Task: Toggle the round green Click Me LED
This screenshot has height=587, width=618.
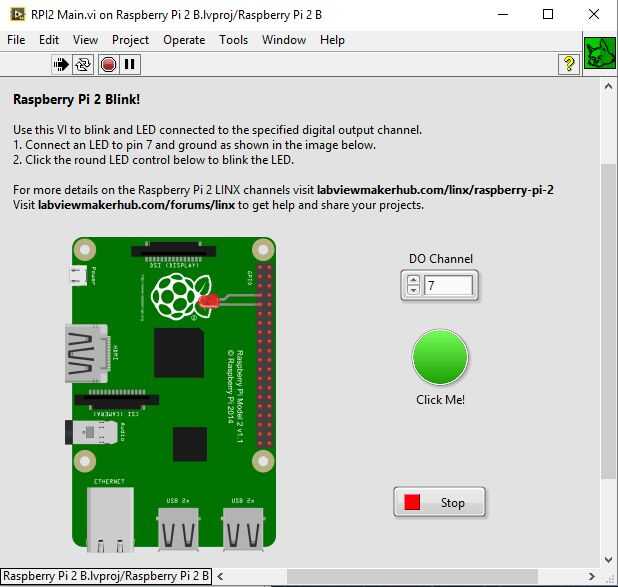Action: click(440, 357)
